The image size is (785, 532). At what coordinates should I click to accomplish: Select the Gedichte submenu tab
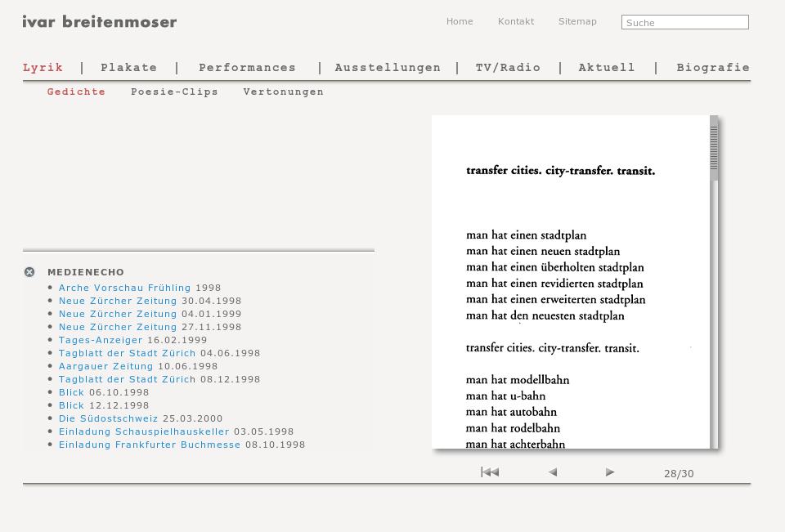coord(76,92)
